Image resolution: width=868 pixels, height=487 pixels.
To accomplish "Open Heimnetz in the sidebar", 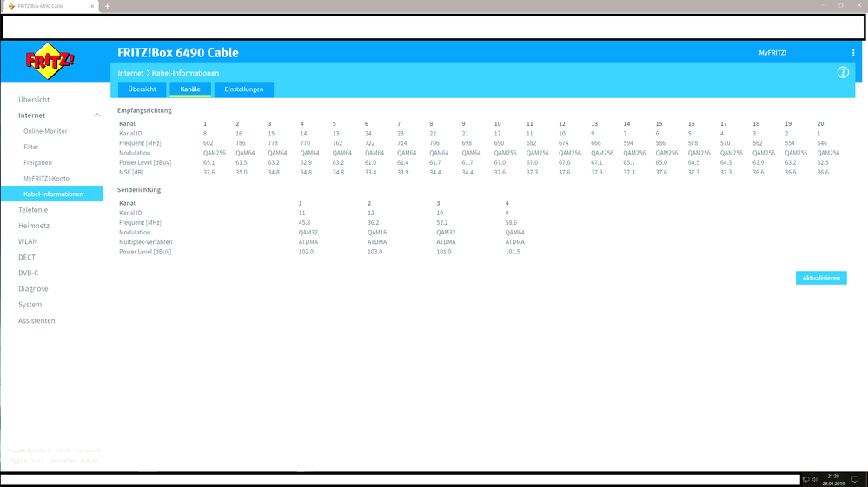I will pos(34,226).
